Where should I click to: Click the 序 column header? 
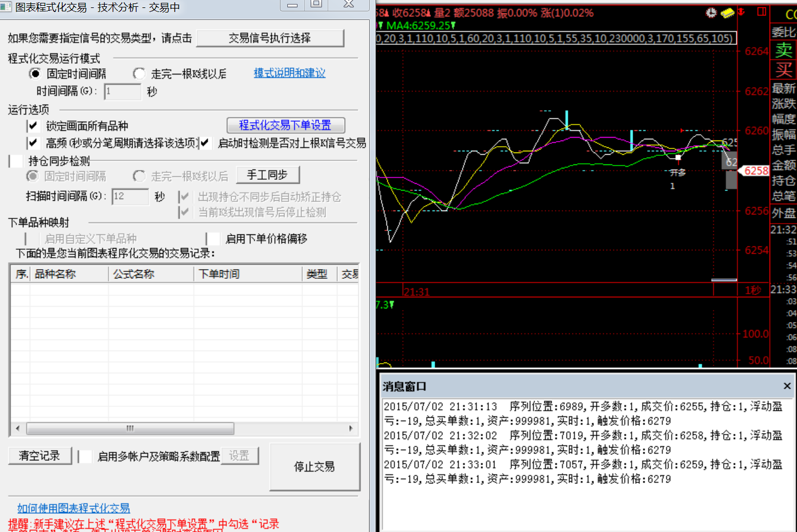(x=21, y=274)
